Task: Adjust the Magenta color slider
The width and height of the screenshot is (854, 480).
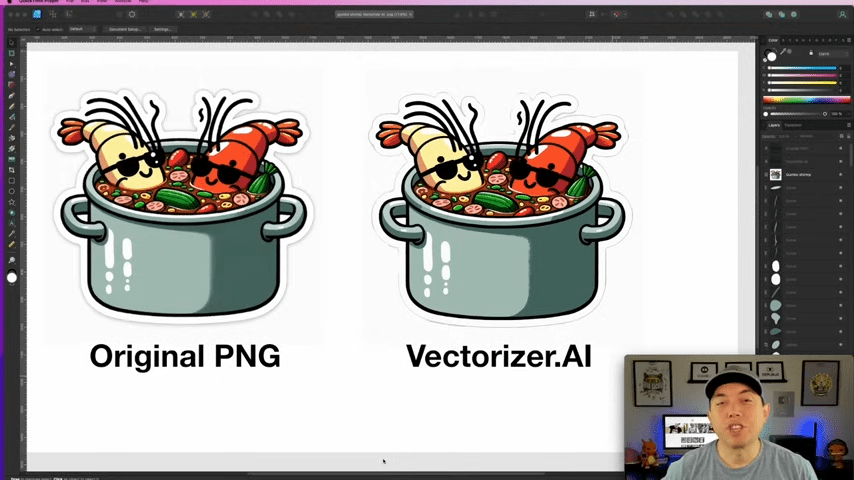Action: click(802, 75)
